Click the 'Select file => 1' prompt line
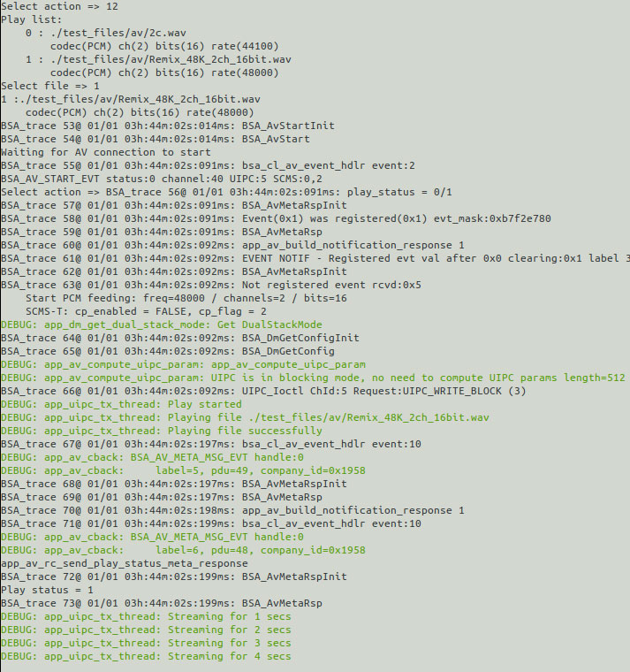630x672 pixels. click(50, 86)
